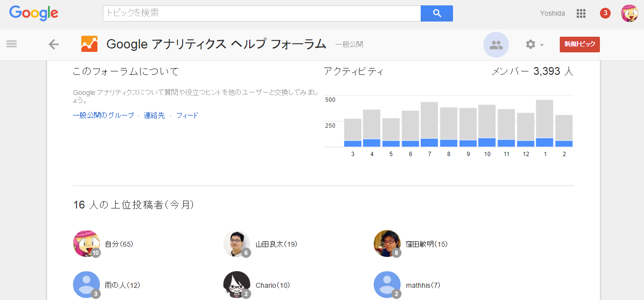Click the members people icon
The height and width of the screenshot is (300, 644).
coord(496,45)
